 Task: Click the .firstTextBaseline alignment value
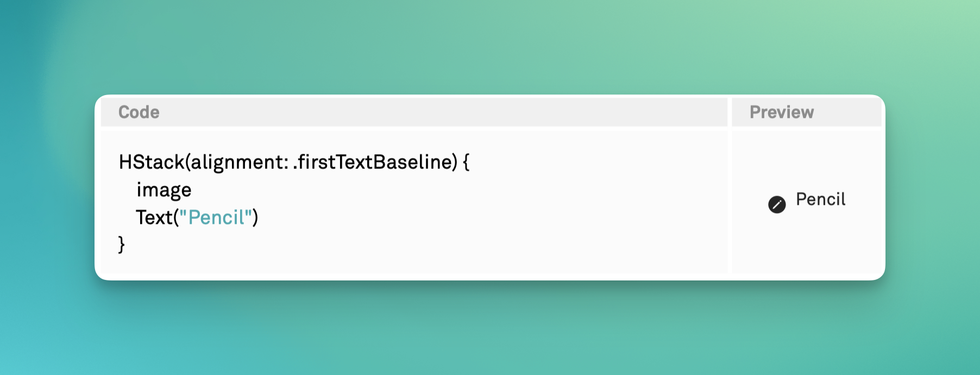point(375,162)
